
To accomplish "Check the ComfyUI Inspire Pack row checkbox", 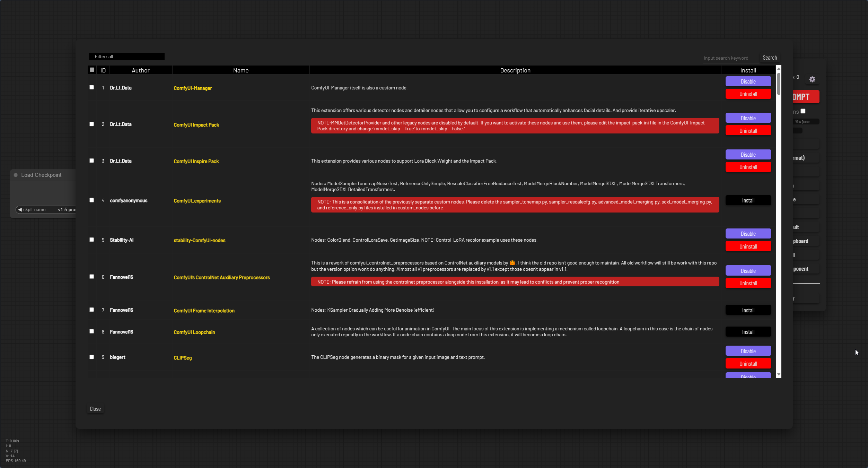I will point(92,161).
